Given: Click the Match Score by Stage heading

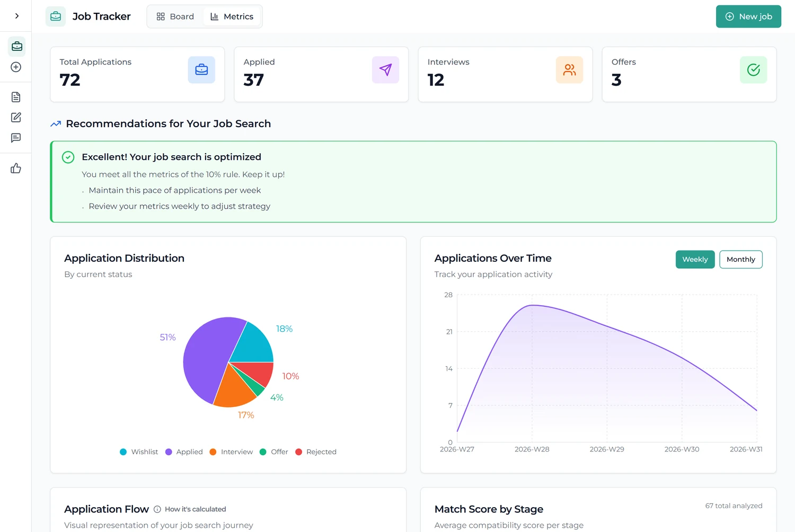Looking at the screenshot, I should 489,509.
